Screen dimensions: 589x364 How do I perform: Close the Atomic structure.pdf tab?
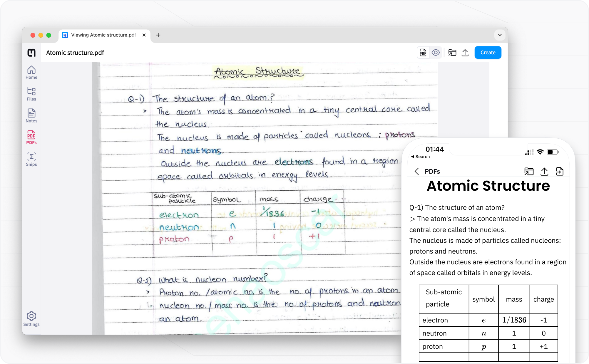click(x=144, y=35)
